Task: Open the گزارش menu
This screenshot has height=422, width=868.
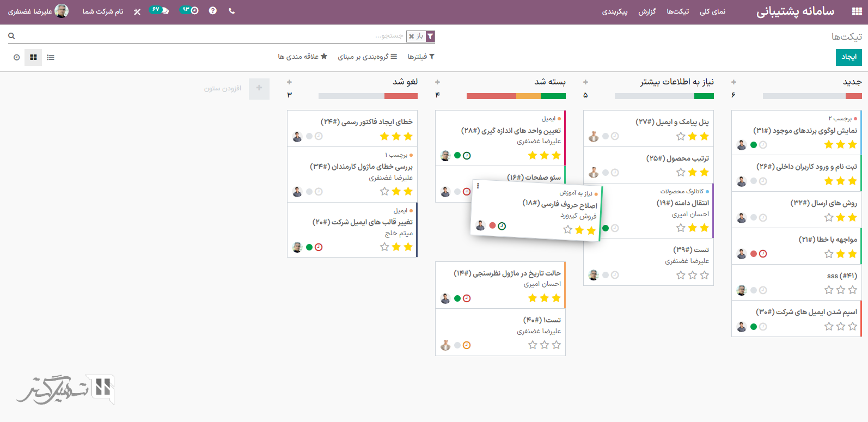Action: [x=647, y=11]
